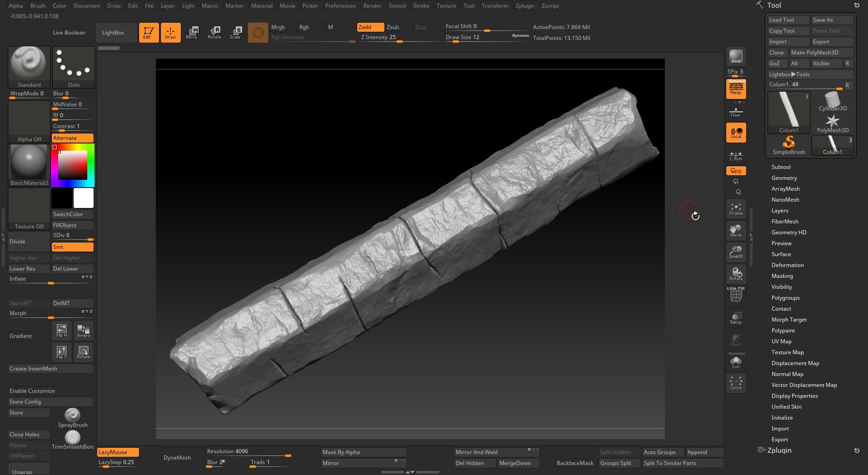The width and height of the screenshot is (868, 475).
Task: Activate Edit mode button
Action: tap(149, 33)
